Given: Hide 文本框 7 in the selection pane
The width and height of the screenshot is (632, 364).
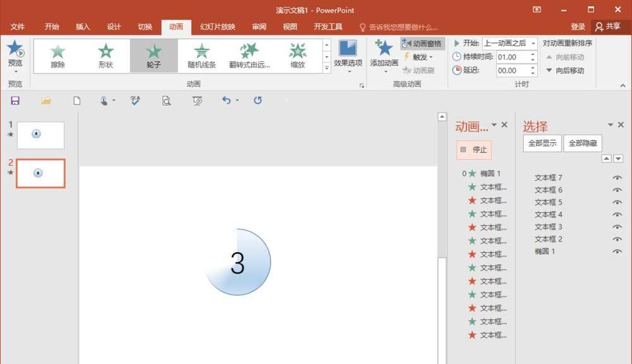Looking at the screenshot, I should [617, 178].
